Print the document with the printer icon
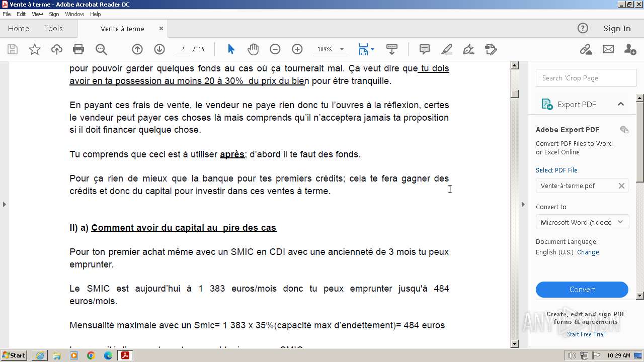The image size is (644, 362). (78, 49)
